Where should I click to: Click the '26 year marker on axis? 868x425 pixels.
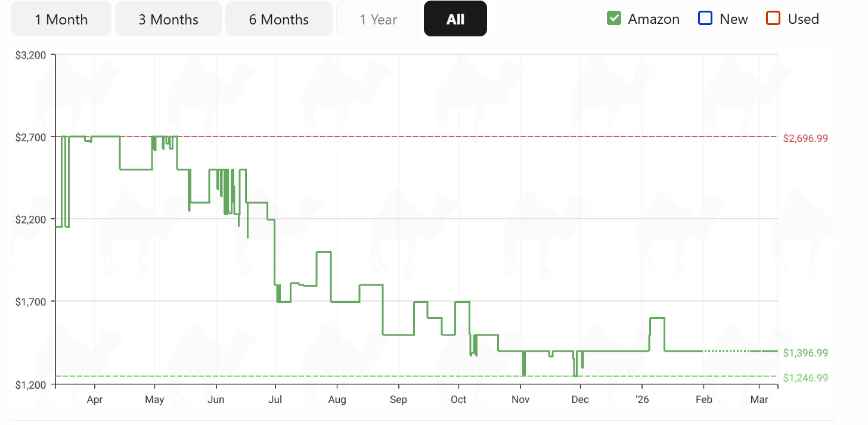point(642,399)
